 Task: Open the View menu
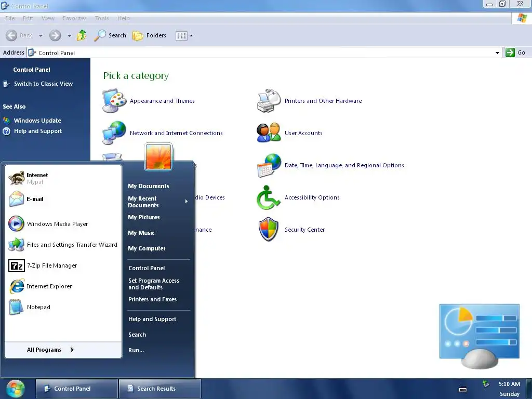tap(48, 18)
